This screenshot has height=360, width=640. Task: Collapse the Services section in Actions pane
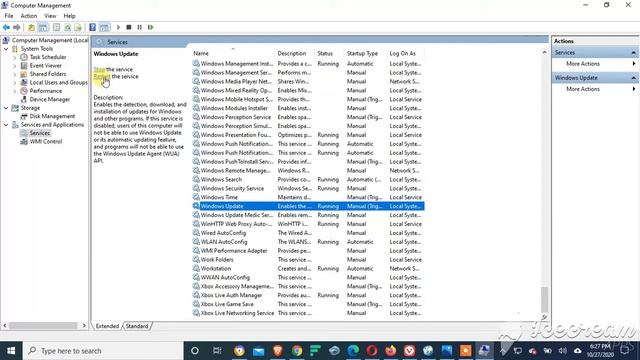tap(633, 53)
